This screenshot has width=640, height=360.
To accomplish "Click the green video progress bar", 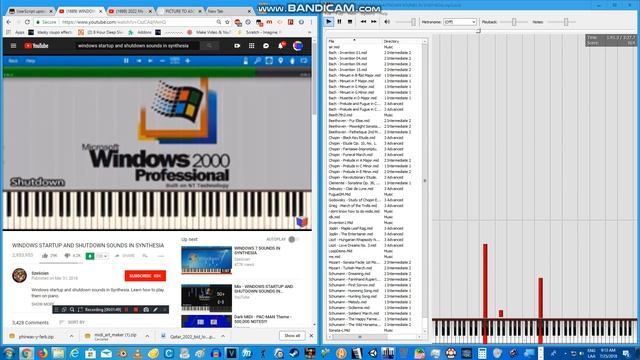I will (x=130, y=73).
